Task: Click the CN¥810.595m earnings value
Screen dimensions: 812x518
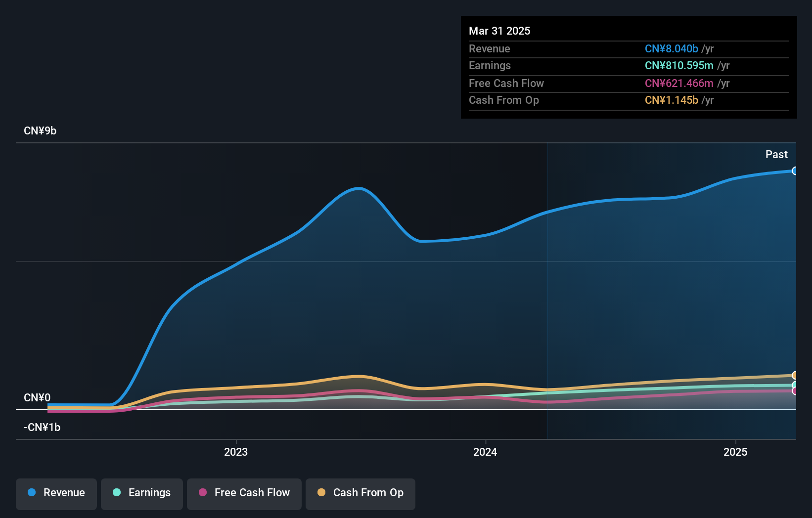Action: tap(679, 65)
